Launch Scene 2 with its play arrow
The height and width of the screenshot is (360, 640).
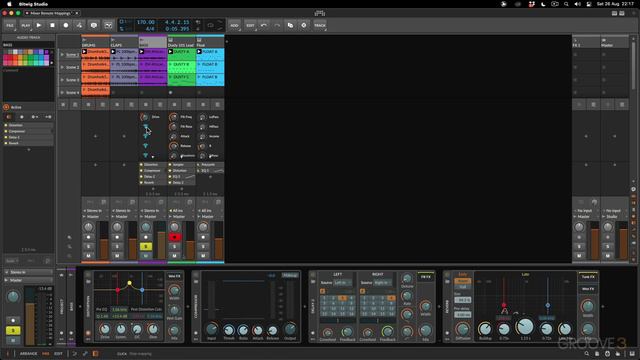(62, 67)
